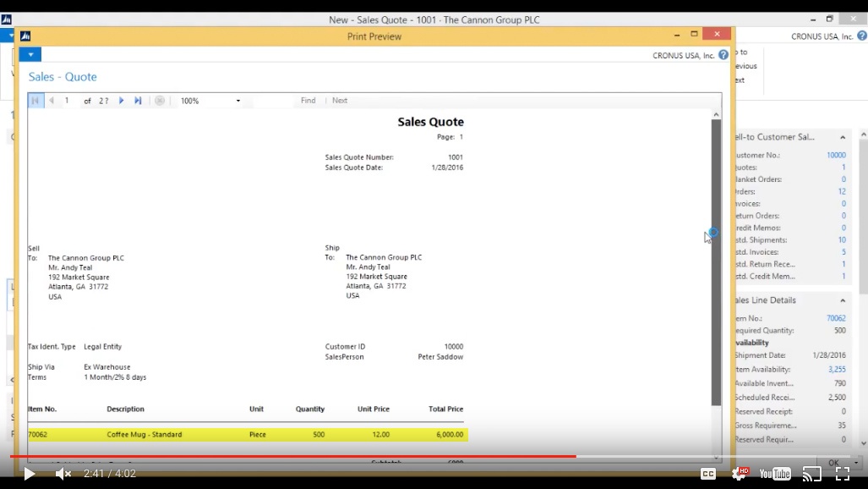Go to previous page in report toolbar

coord(52,101)
